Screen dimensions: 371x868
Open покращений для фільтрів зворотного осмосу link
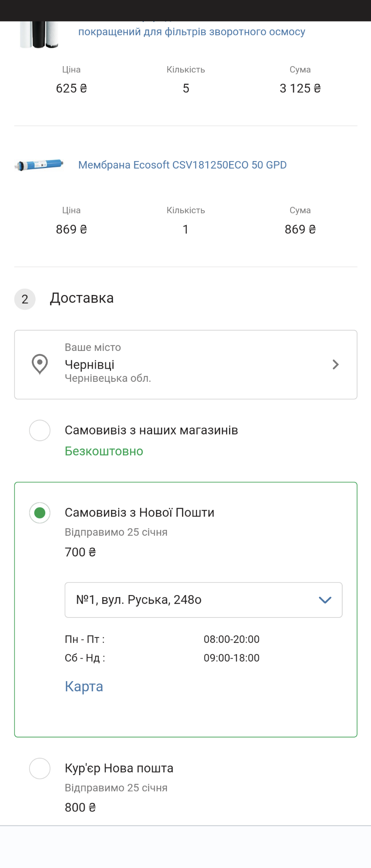[191, 32]
